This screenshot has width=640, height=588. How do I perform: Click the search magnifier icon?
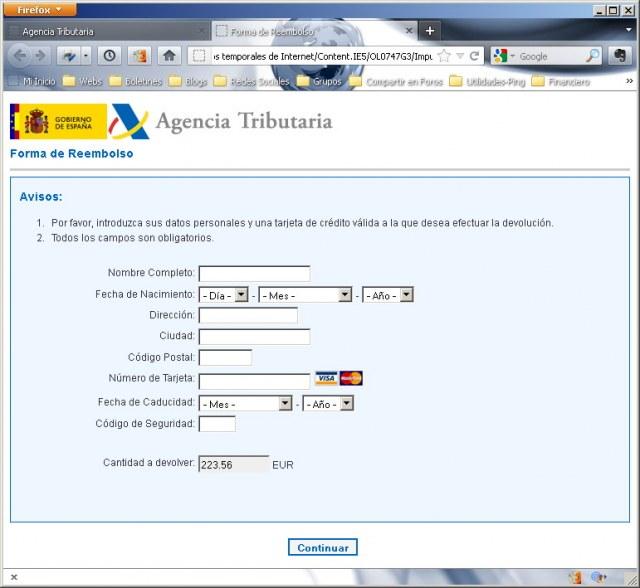tap(593, 56)
